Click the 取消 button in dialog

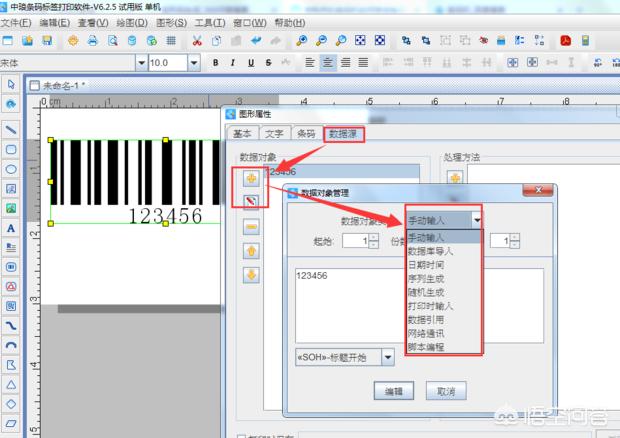pyautogui.click(x=446, y=391)
